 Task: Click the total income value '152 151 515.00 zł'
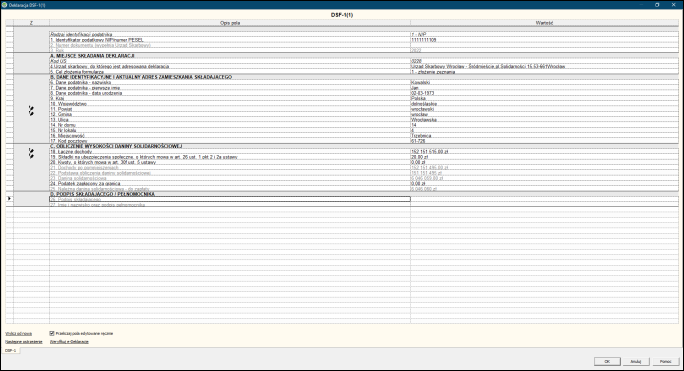430,151
